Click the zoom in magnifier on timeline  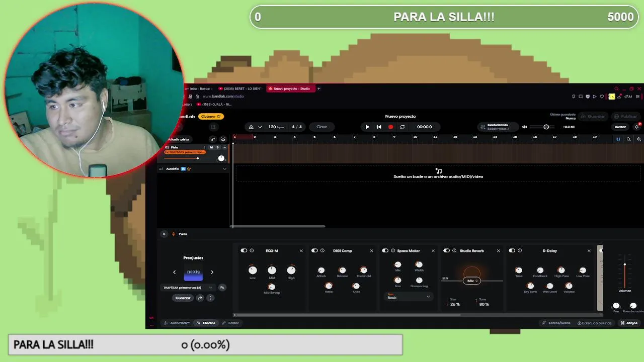coord(639,139)
